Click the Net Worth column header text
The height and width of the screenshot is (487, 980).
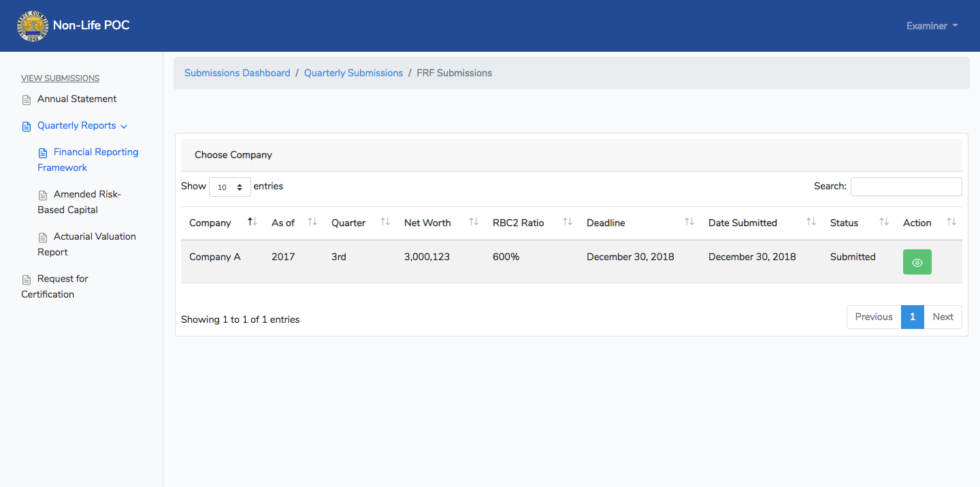[x=427, y=223]
